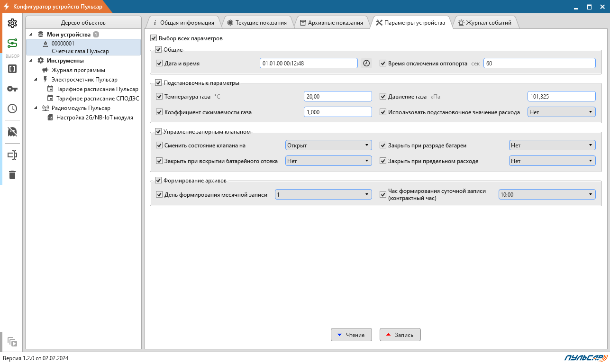Image resolution: width=610 pixels, height=364 pixels.
Task: Toggle Формирование архивов group checkbox
Action: pos(158,180)
